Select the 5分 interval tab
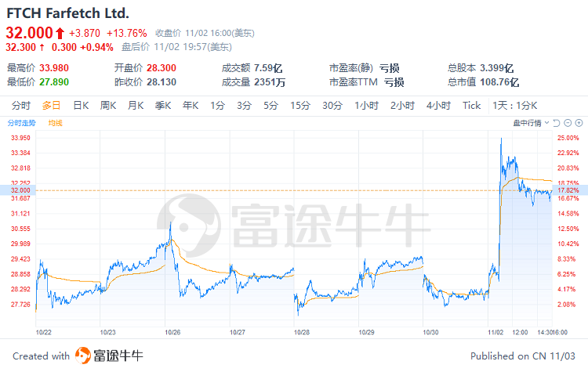 [270, 106]
